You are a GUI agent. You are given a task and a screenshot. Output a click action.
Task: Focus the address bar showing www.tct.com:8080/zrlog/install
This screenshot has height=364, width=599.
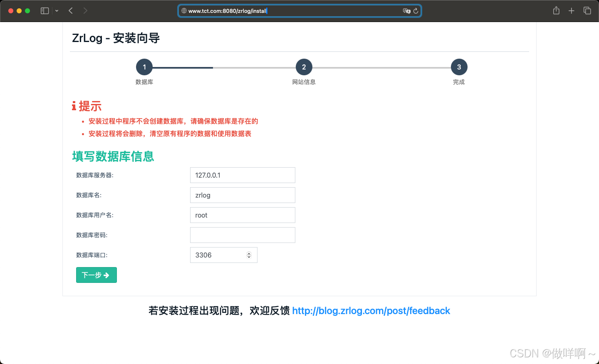[x=299, y=11]
